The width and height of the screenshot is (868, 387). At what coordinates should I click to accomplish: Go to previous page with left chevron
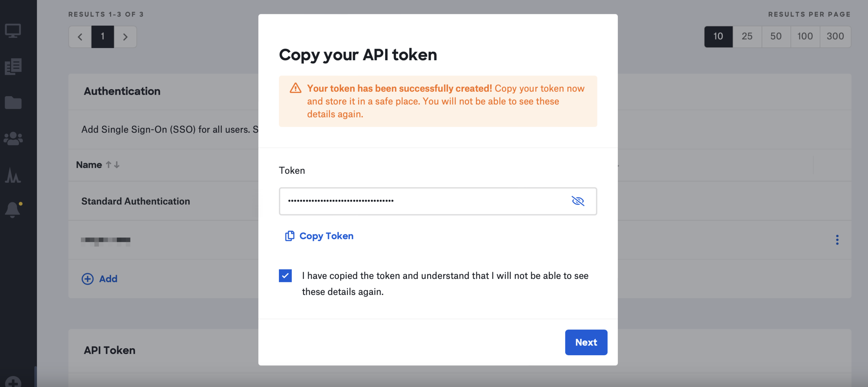[x=80, y=36]
